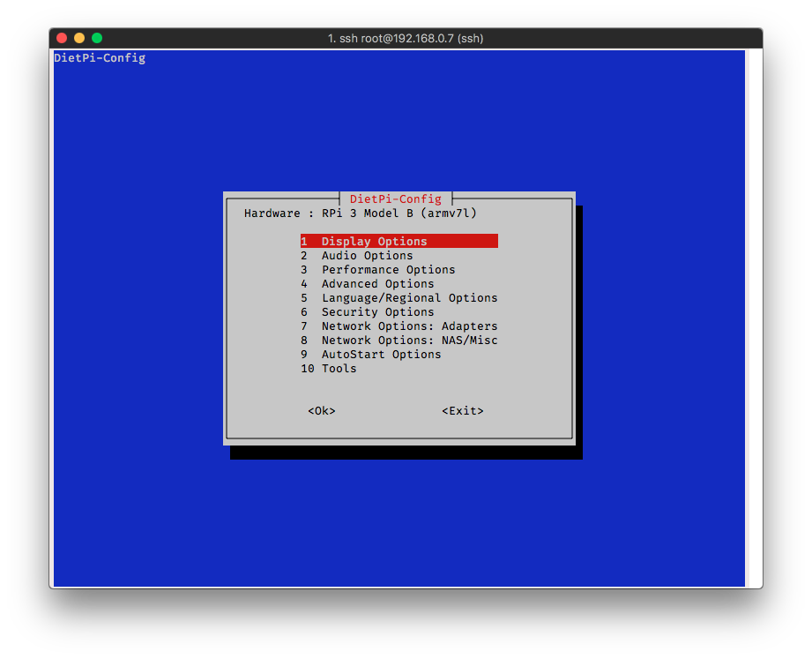Click the <Ok> button
The width and height of the screenshot is (812, 659).
[x=322, y=411]
